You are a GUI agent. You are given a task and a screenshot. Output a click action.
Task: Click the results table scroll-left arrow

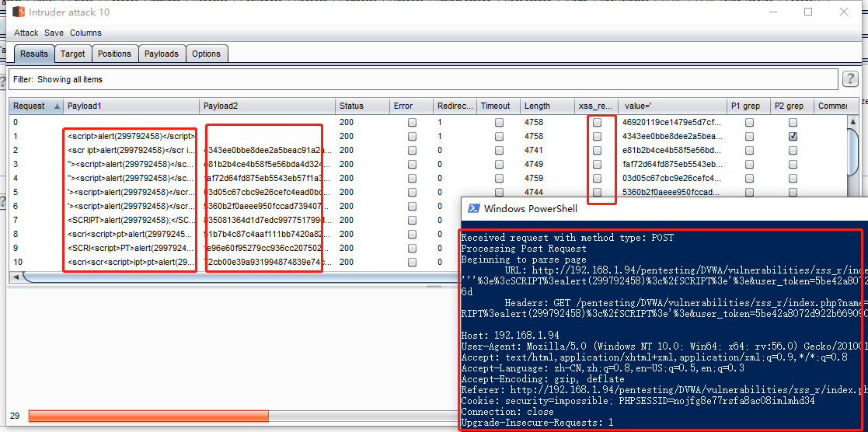[16, 277]
